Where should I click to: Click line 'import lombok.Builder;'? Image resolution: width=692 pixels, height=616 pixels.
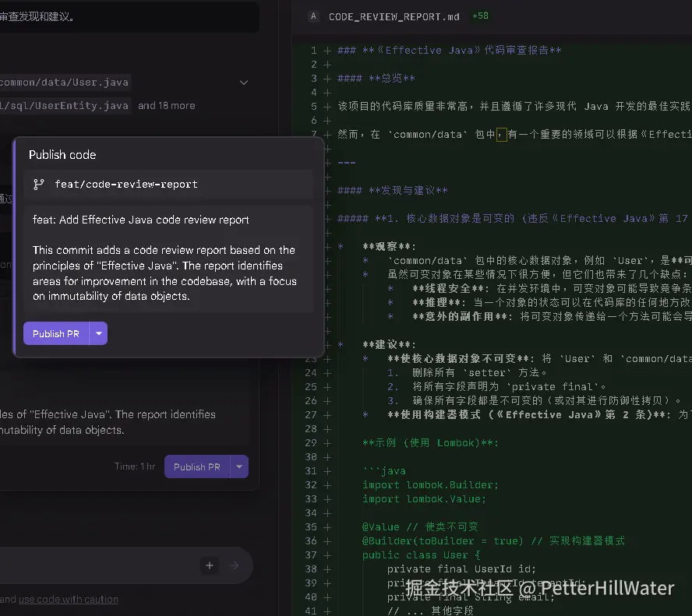(x=430, y=485)
